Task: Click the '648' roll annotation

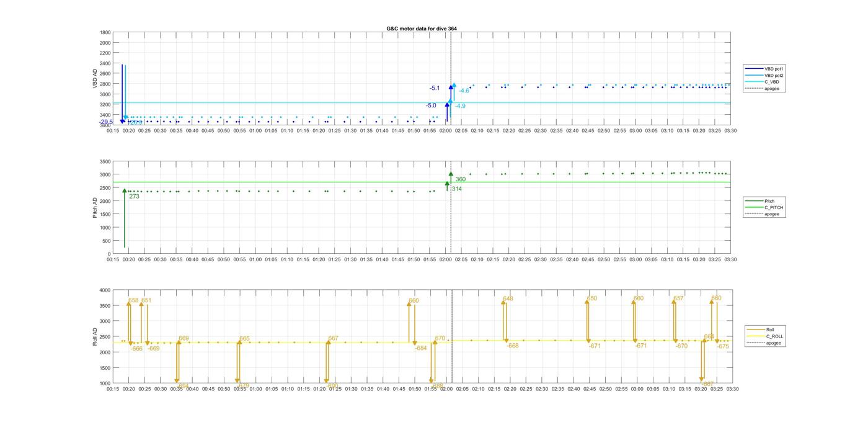Action: (x=508, y=299)
